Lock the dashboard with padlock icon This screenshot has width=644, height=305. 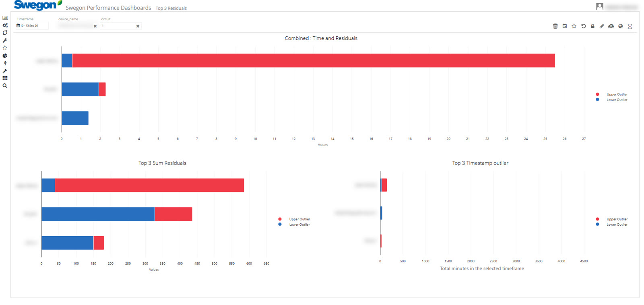(x=592, y=26)
